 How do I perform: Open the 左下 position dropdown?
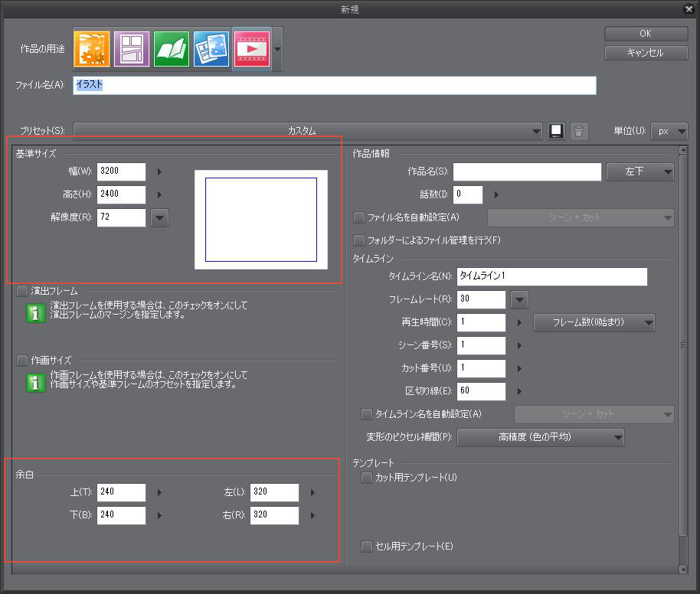(640, 172)
